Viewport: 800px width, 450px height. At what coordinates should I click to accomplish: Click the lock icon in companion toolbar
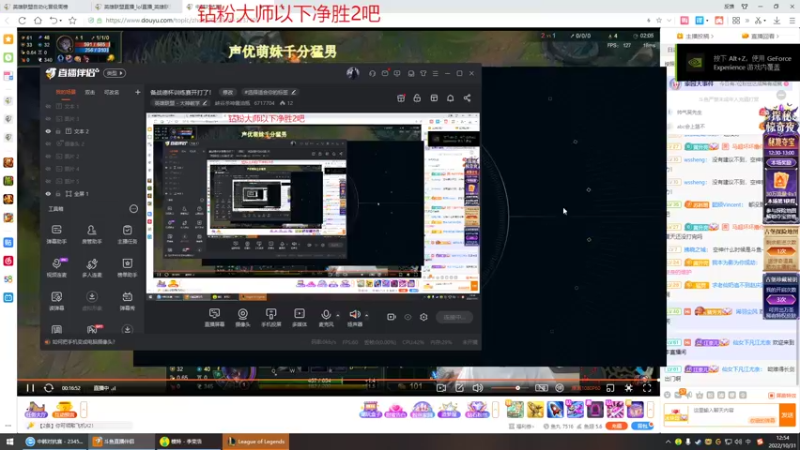[417, 98]
